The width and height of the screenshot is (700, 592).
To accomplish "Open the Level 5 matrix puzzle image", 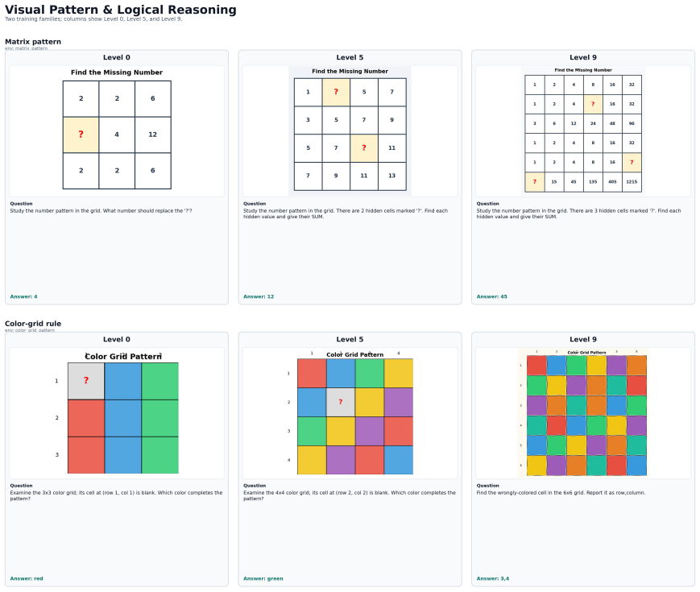I will 350,131.
